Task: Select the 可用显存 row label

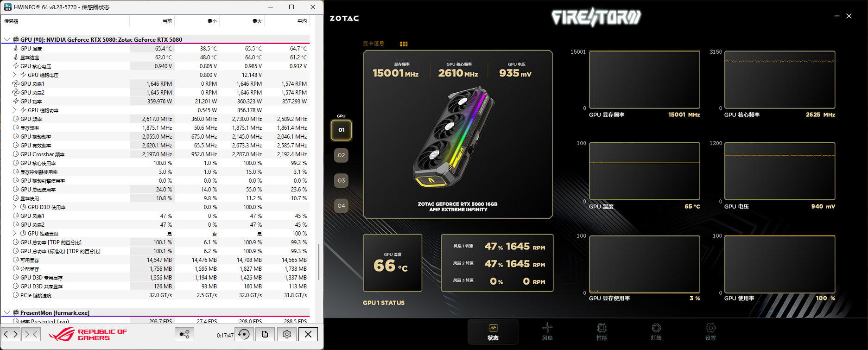Action: click(x=30, y=260)
